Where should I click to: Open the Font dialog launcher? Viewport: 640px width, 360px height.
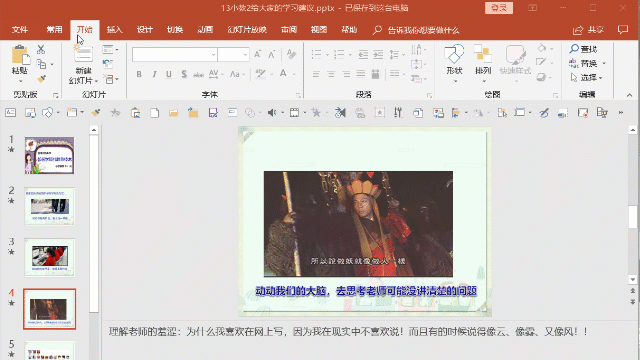click(x=298, y=96)
